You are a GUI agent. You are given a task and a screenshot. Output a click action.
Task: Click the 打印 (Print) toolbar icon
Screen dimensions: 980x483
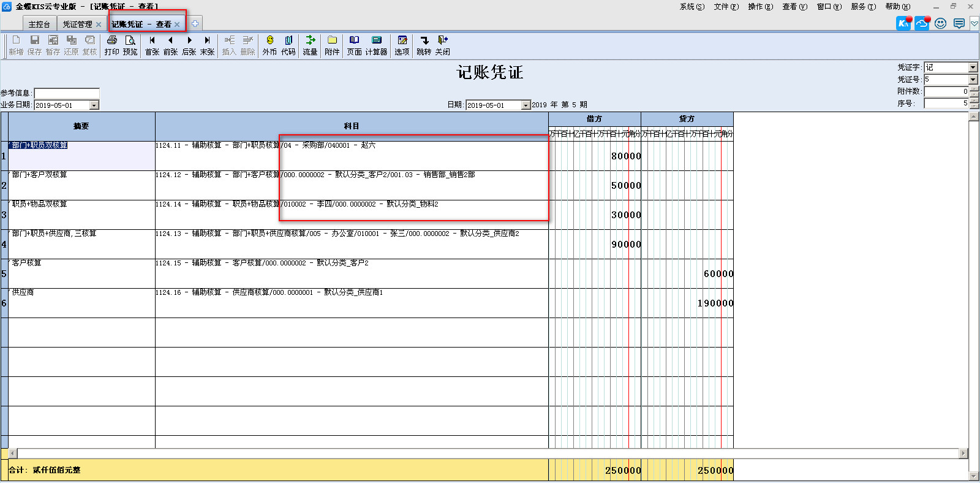pyautogui.click(x=111, y=40)
